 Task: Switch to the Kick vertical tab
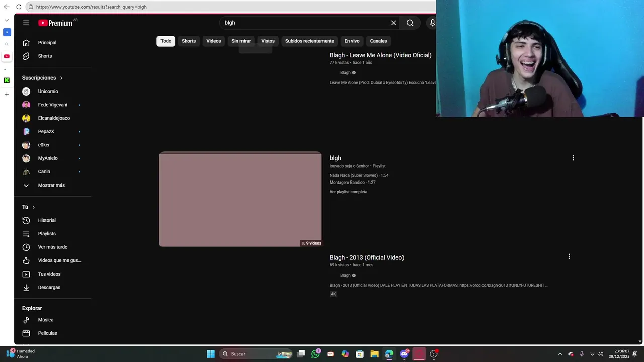click(x=7, y=80)
